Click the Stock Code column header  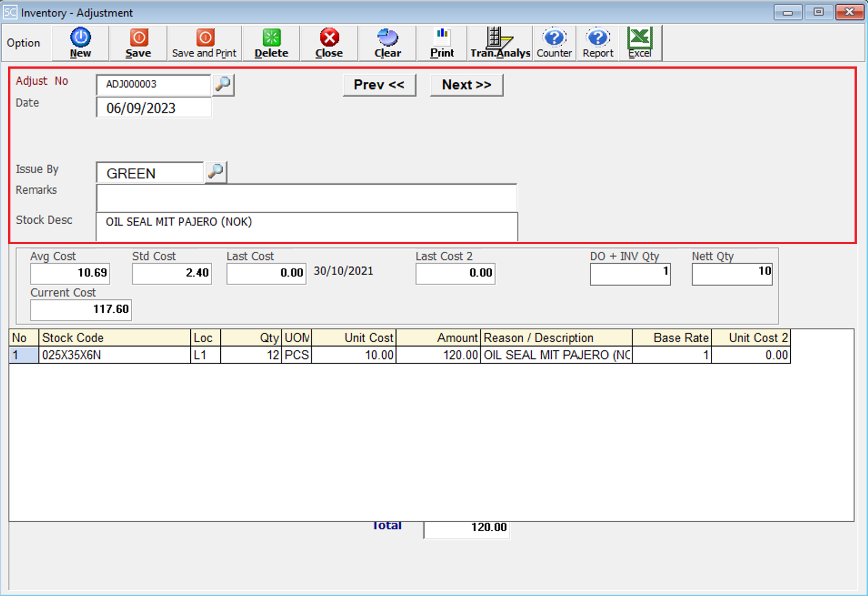[115, 338]
